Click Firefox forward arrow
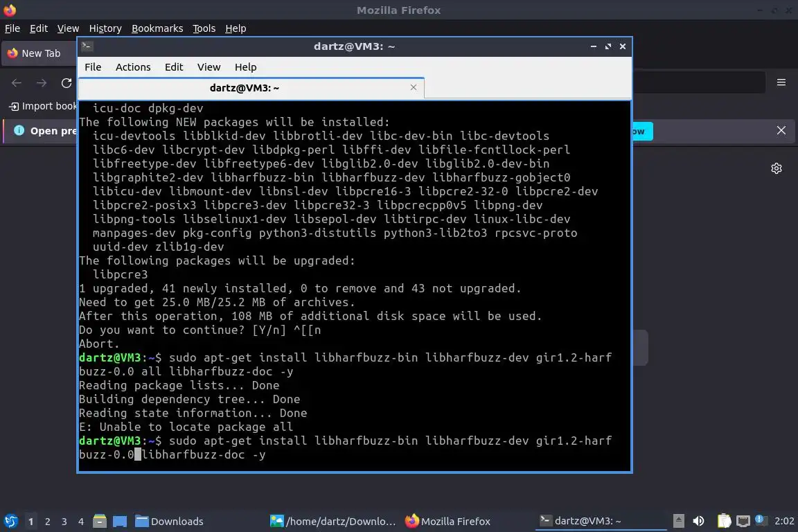The image size is (798, 532). pyautogui.click(x=42, y=83)
